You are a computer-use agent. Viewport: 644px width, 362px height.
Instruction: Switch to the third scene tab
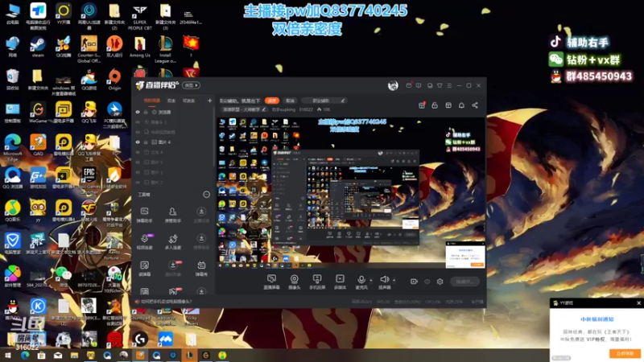tap(188, 101)
